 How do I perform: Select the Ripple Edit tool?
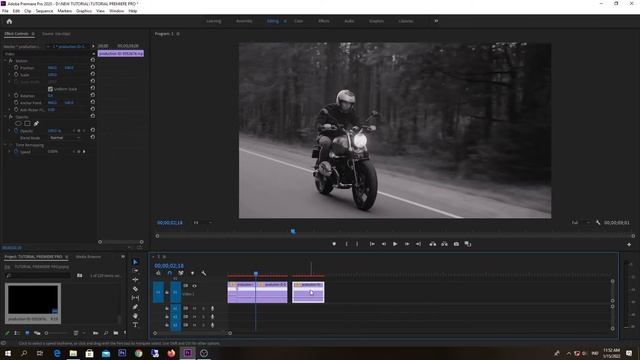pyautogui.click(x=136, y=280)
